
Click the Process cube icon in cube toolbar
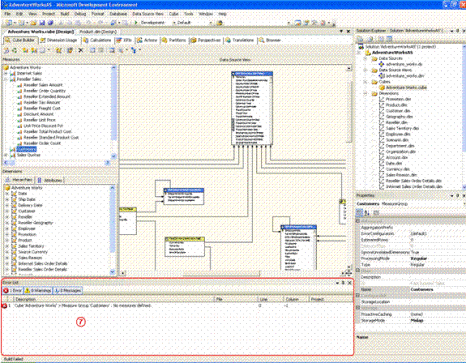coord(6,50)
